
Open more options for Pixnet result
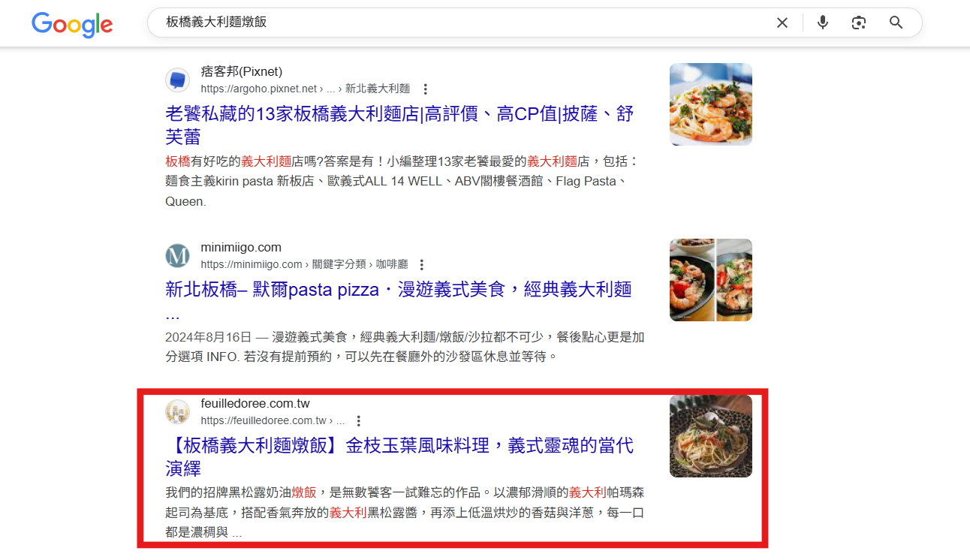(426, 89)
